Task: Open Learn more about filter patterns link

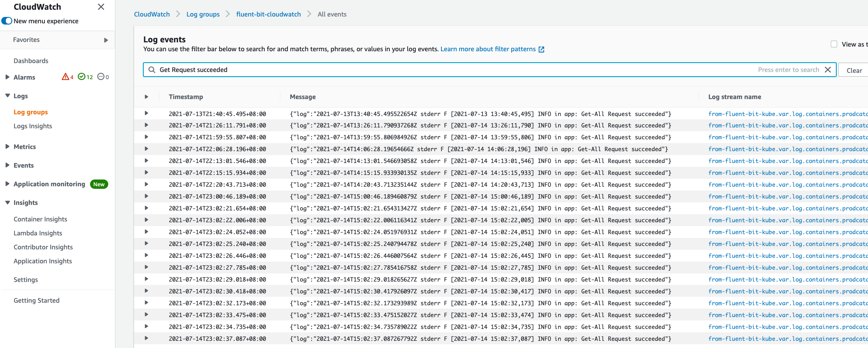Action: point(488,49)
